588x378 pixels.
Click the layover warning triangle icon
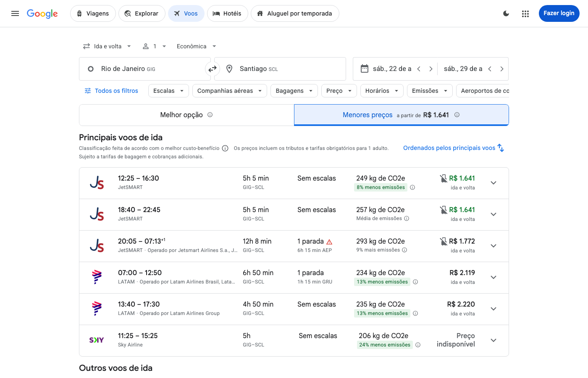coord(329,242)
